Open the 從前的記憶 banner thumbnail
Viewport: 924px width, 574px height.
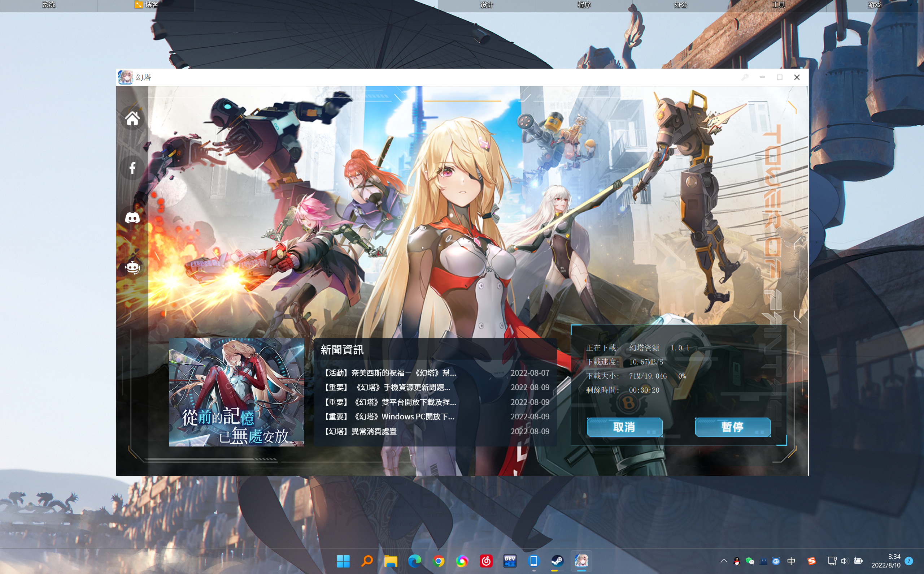click(236, 392)
